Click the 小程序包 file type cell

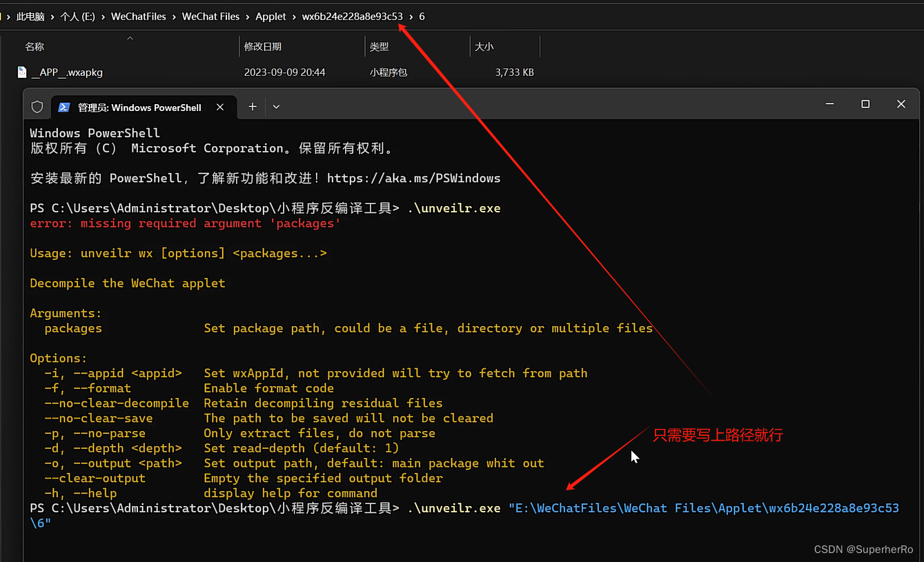[389, 72]
